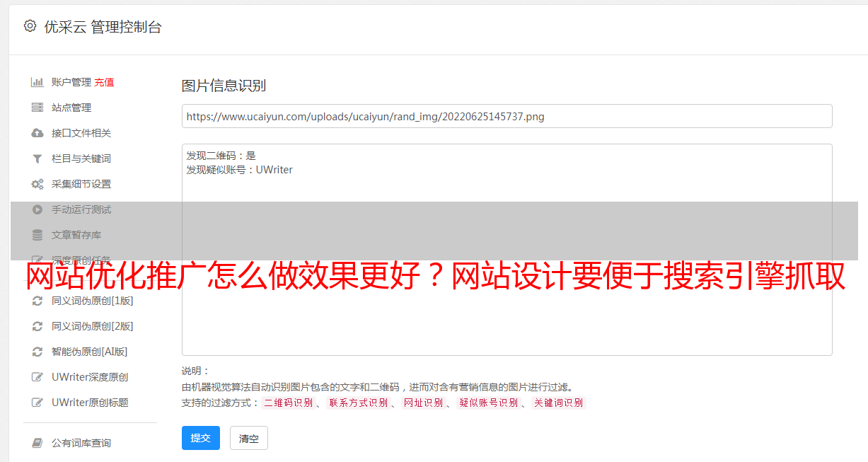Click the gears icon for 采集细节设置
868x462 pixels.
[x=37, y=184]
